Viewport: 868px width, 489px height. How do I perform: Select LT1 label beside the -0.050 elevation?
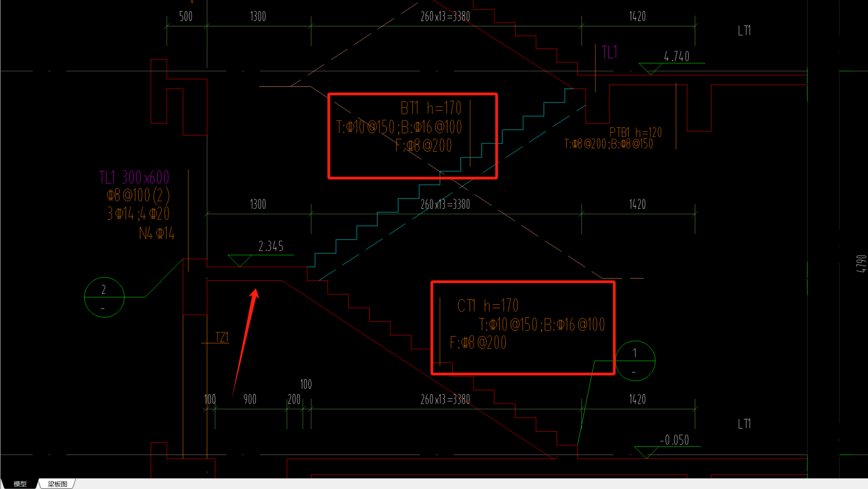click(x=744, y=424)
